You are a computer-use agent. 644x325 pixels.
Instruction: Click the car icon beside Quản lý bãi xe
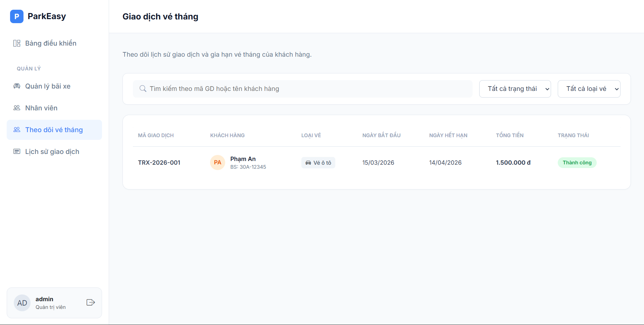point(17,86)
